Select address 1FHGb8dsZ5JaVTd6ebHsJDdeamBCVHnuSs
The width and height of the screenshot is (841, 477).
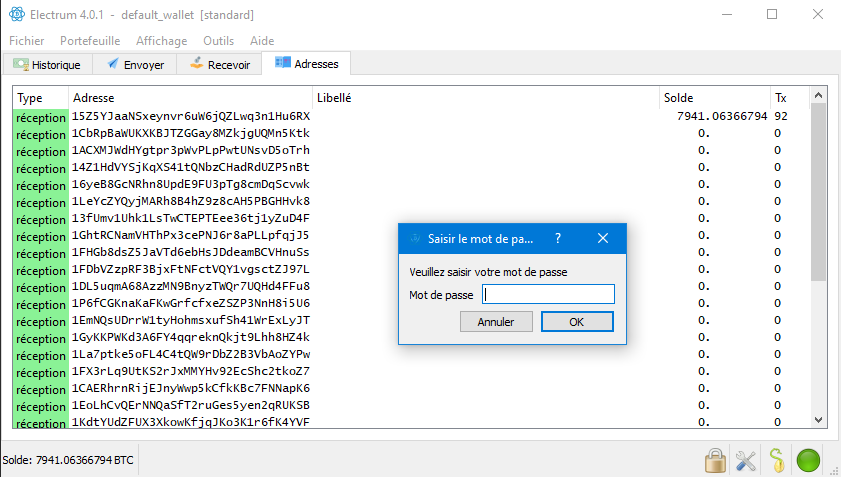click(191, 252)
